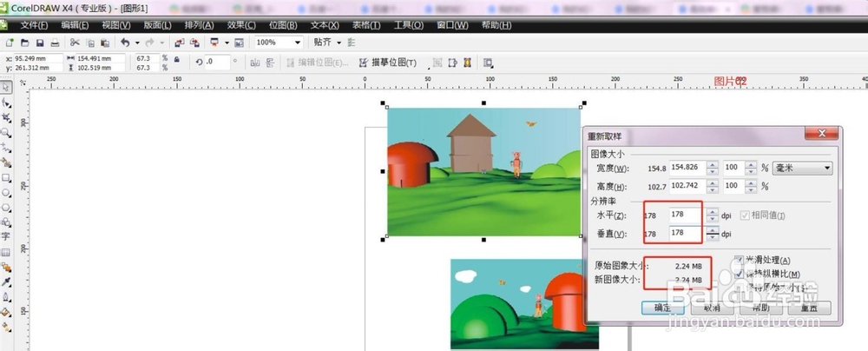Viewport: 868px width, 351px height.
Task: Open the Application launcher icon
Action: (x=214, y=43)
